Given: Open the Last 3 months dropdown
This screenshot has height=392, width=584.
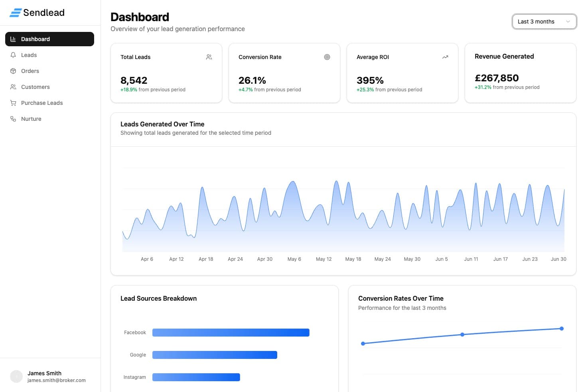Looking at the screenshot, I should pos(544,22).
